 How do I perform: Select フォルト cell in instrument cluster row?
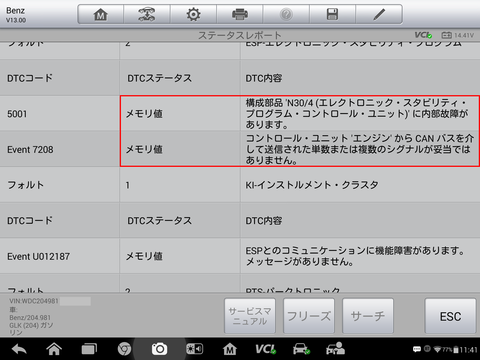tap(60, 185)
